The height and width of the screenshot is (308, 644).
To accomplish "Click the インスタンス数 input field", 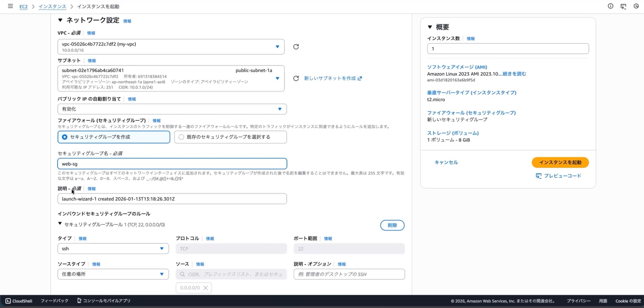I will pos(507,48).
